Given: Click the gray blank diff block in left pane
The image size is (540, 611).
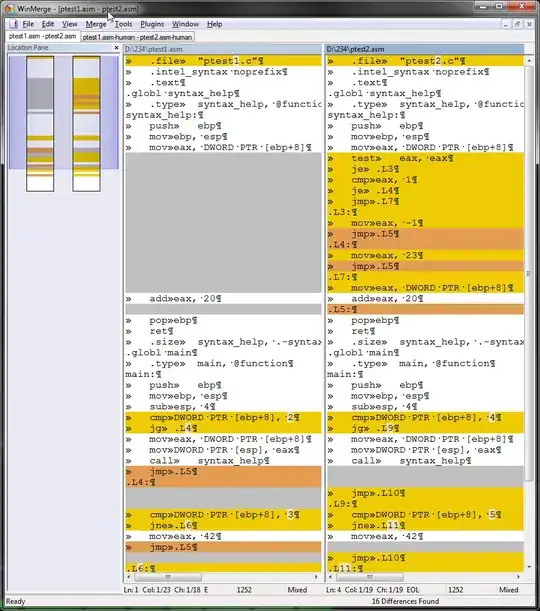Looking at the screenshot, I should coord(223,223).
